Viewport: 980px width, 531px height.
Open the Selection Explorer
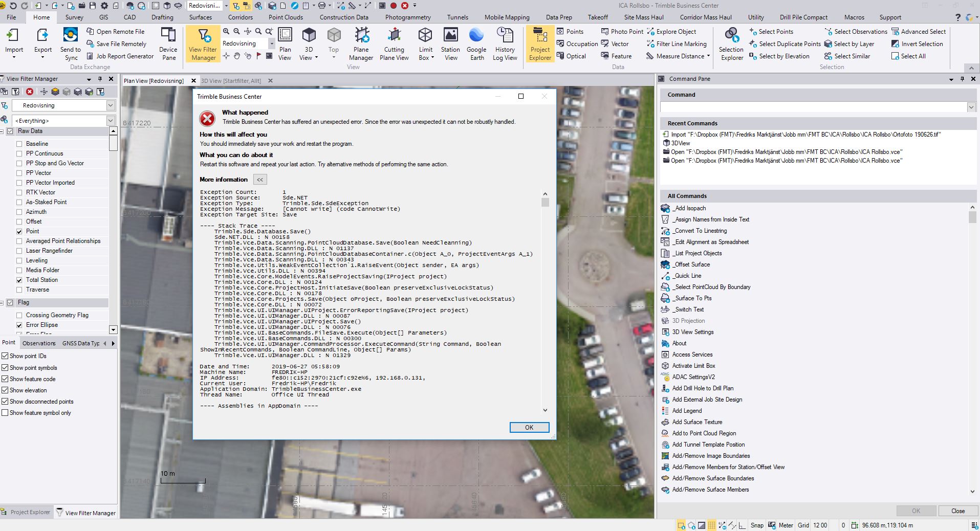pos(731,43)
